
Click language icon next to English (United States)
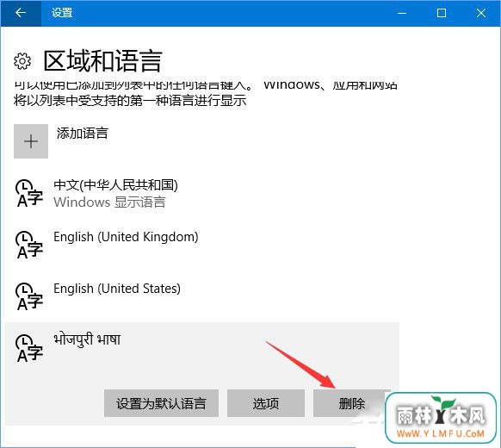click(x=29, y=296)
